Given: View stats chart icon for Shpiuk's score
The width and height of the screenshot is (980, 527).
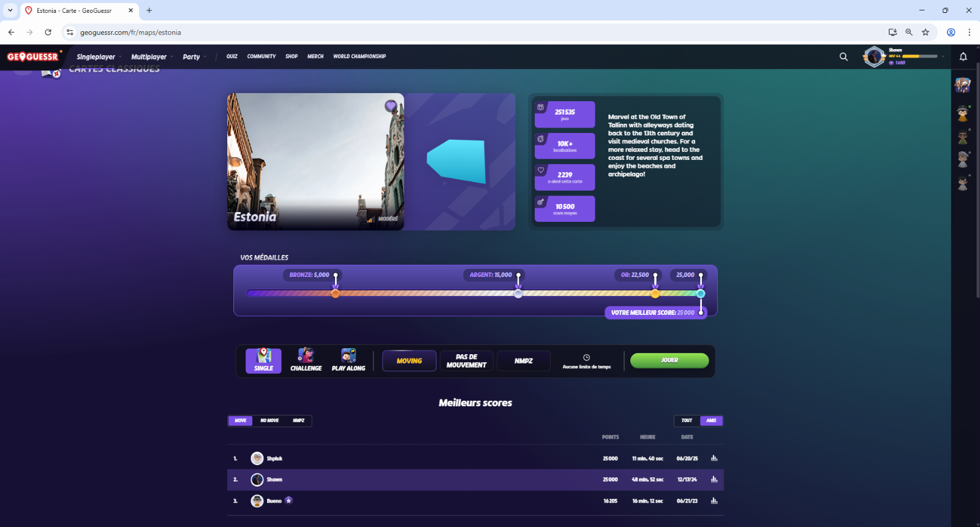Looking at the screenshot, I should point(714,458).
